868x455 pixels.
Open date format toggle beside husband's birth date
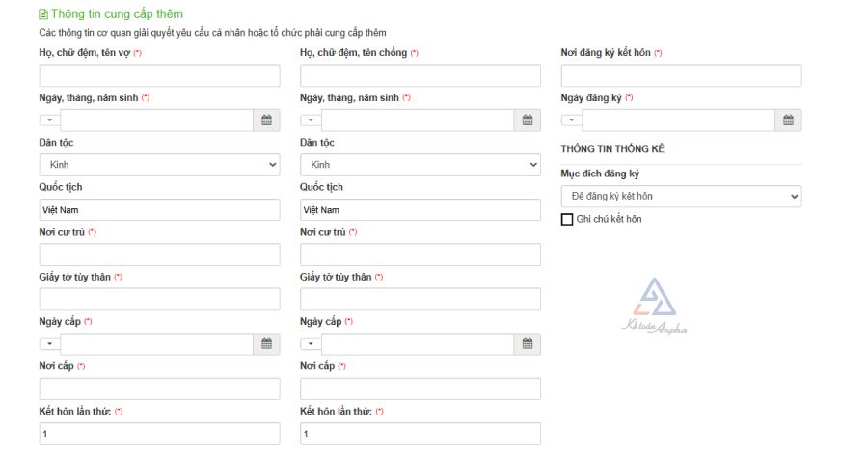pos(311,120)
